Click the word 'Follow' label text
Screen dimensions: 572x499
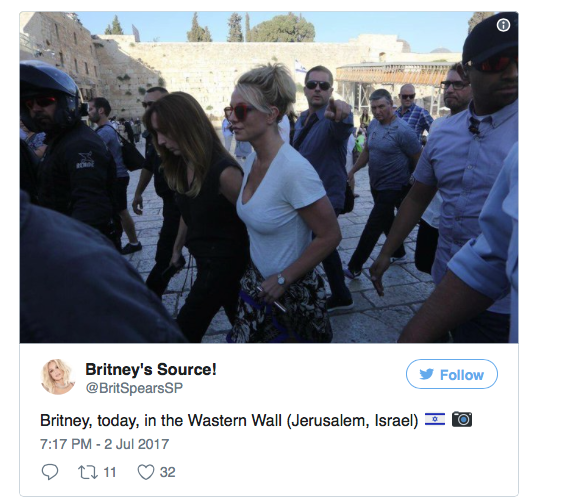pos(461,375)
